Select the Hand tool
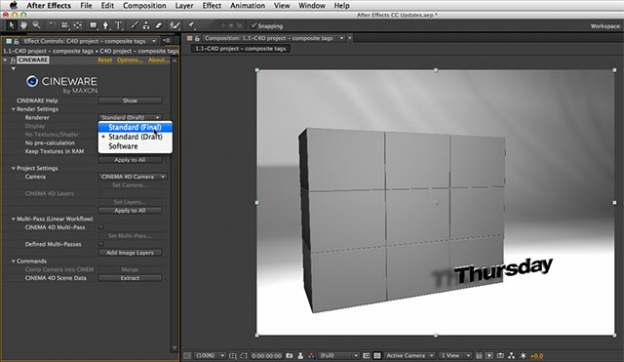Image resolution: width=624 pixels, height=362 pixels. point(23,25)
